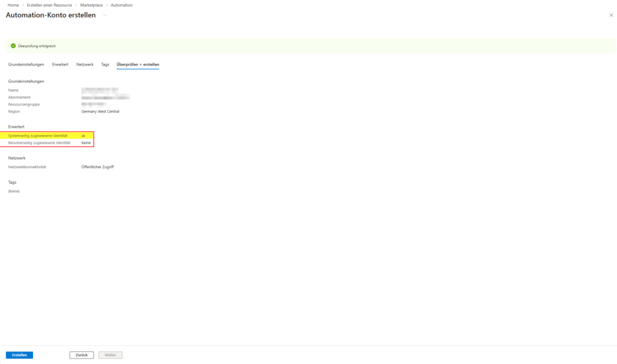Go to Home in the breadcrumb
This screenshot has width=617, height=364.
click(13, 5)
